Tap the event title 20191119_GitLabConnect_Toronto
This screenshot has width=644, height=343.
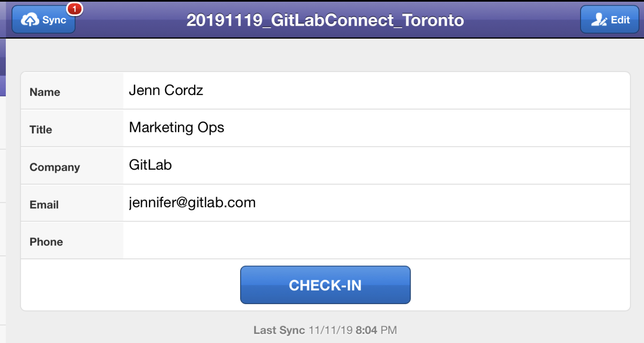[x=325, y=20]
